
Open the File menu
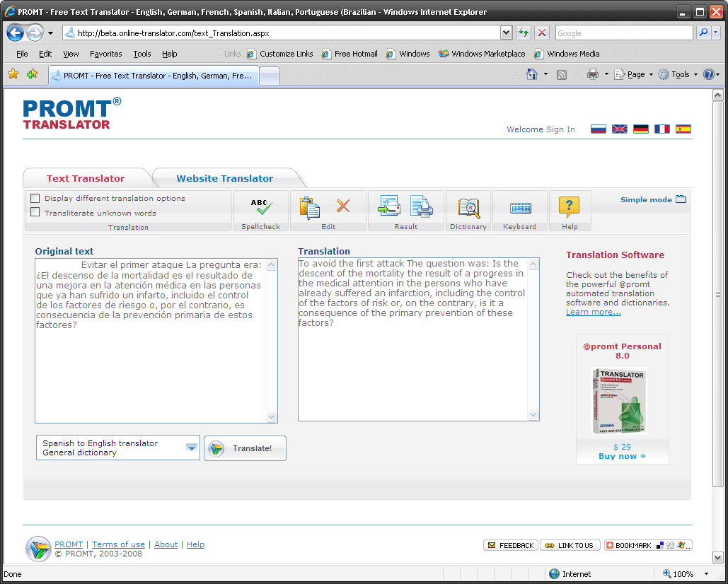(22, 54)
